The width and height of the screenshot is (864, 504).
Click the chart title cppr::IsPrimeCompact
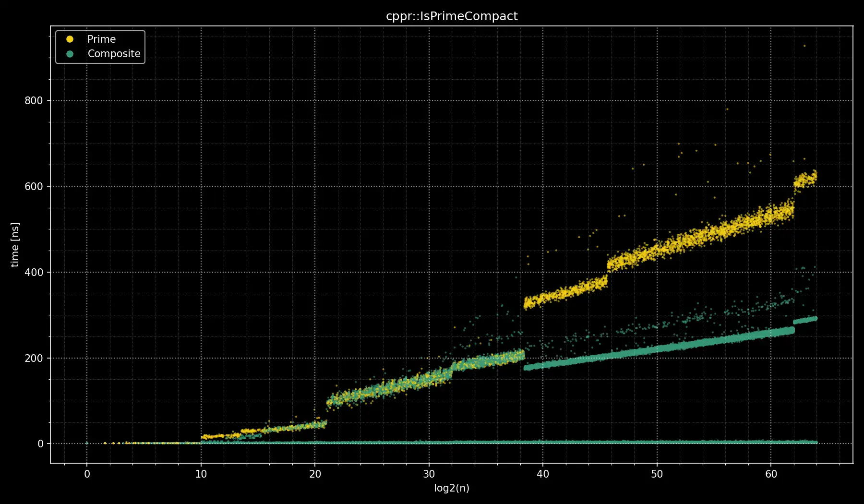click(452, 16)
